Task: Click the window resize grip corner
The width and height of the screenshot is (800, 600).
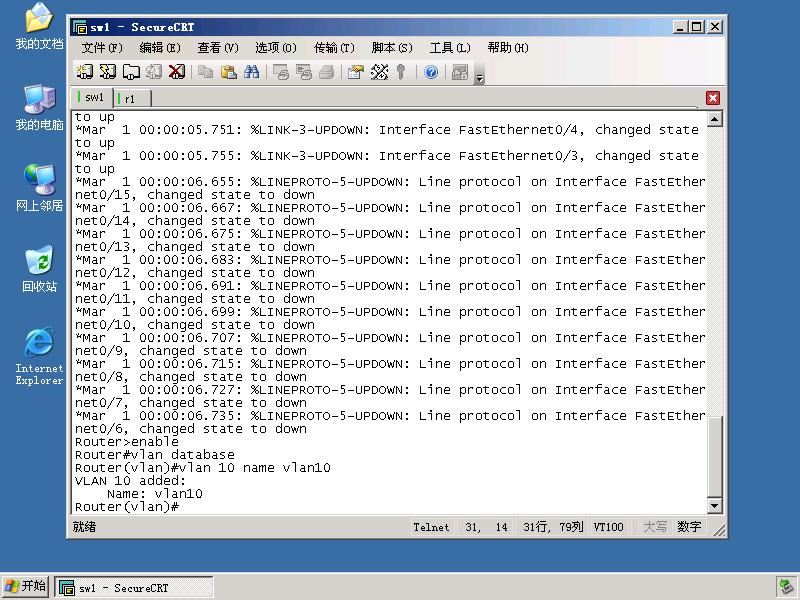Action: [719, 530]
